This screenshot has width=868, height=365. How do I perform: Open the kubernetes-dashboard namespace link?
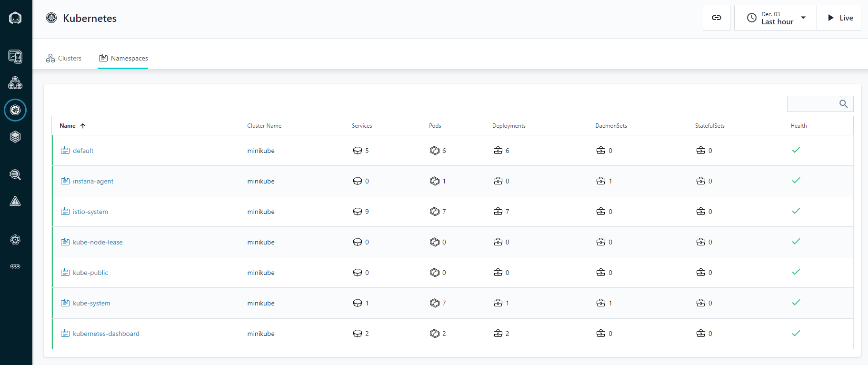point(106,334)
